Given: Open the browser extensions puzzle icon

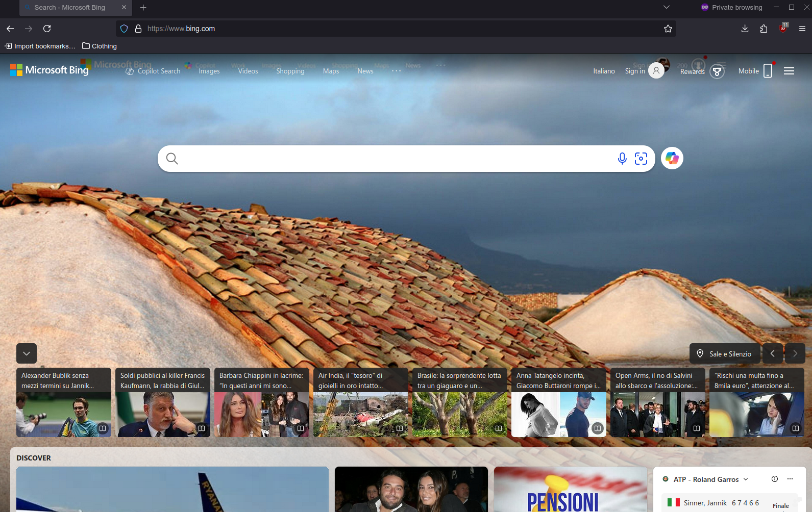Looking at the screenshot, I should 764,29.
